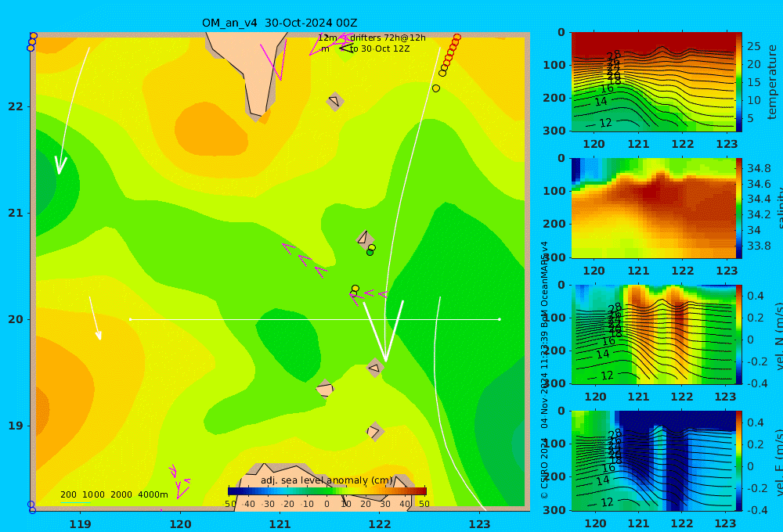Click the "drifters 72h@12h" legend text

pyautogui.click(x=388, y=38)
